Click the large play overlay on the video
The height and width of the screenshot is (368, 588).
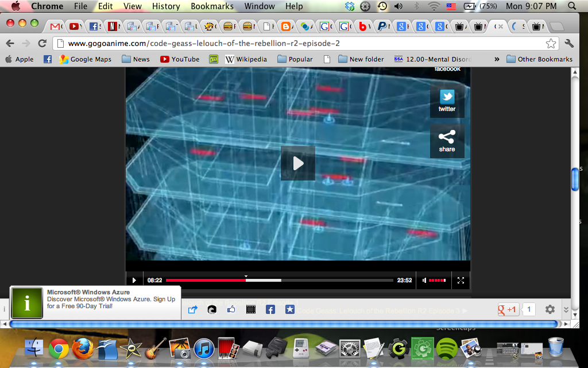click(x=298, y=163)
